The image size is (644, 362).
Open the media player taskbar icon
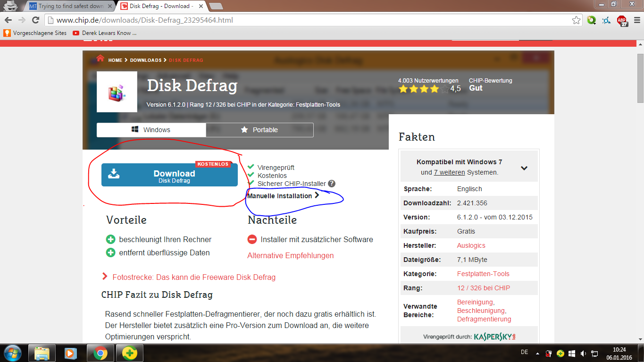pos(71,353)
